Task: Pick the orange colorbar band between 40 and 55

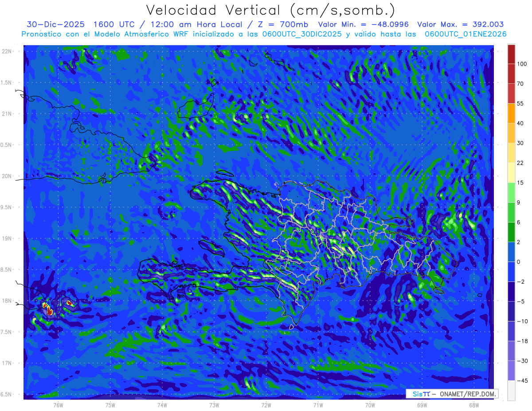Action: pyautogui.click(x=511, y=113)
